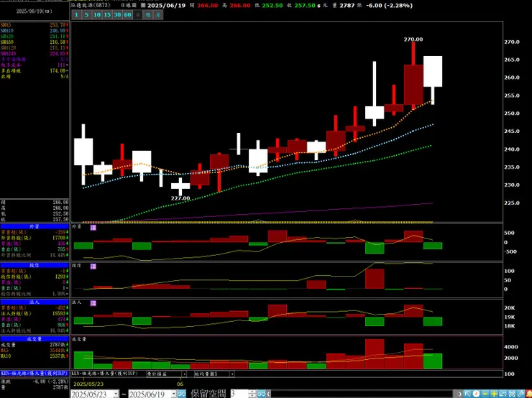Click the purple icon in 法人 panel

(x=93, y=303)
